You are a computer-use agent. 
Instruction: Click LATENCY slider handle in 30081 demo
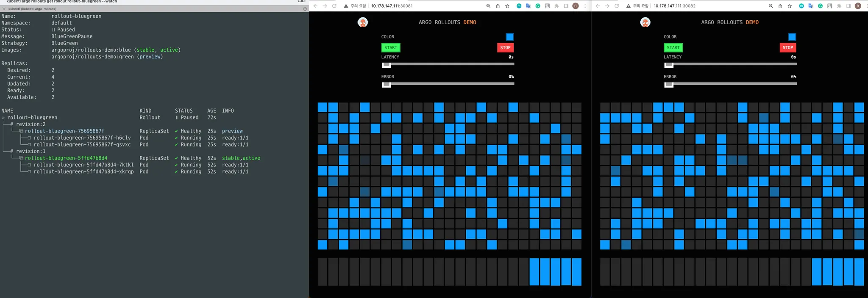pos(386,65)
